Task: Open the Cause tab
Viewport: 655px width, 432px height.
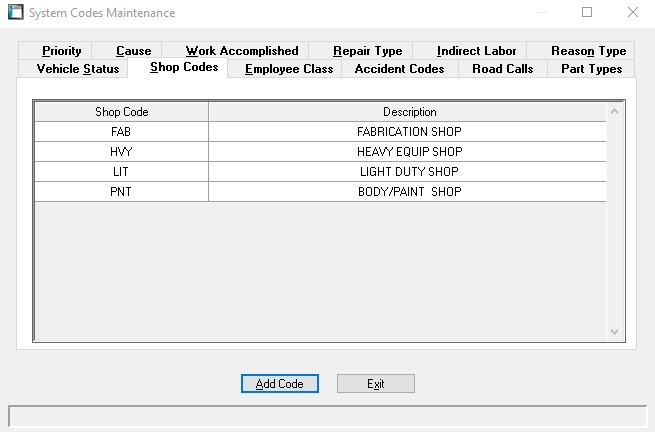Action: [x=133, y=51]
